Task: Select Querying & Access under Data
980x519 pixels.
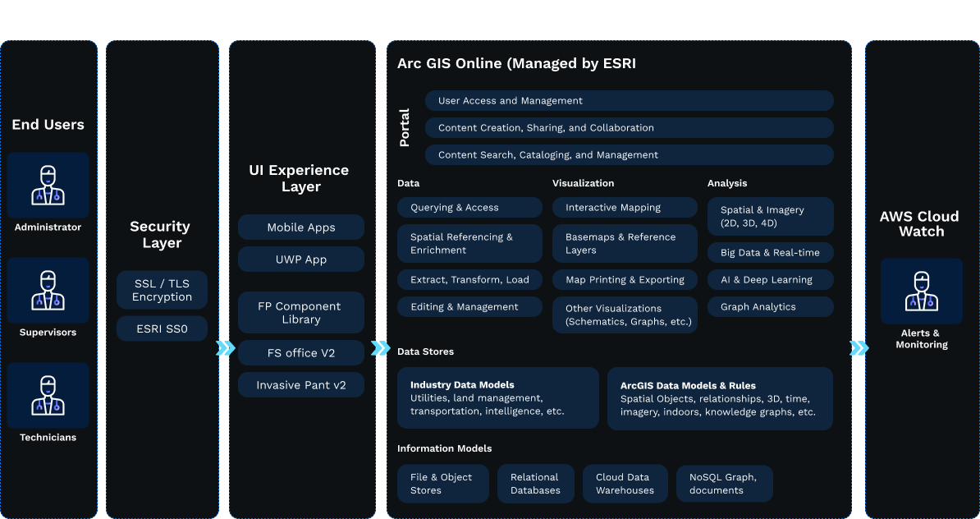Action: [469, 208]
